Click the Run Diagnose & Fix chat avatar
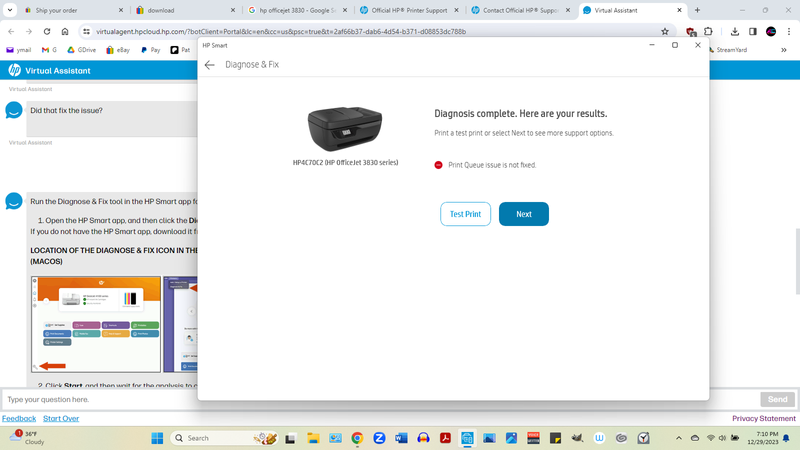The image size is (800, 450). (14, 201)
